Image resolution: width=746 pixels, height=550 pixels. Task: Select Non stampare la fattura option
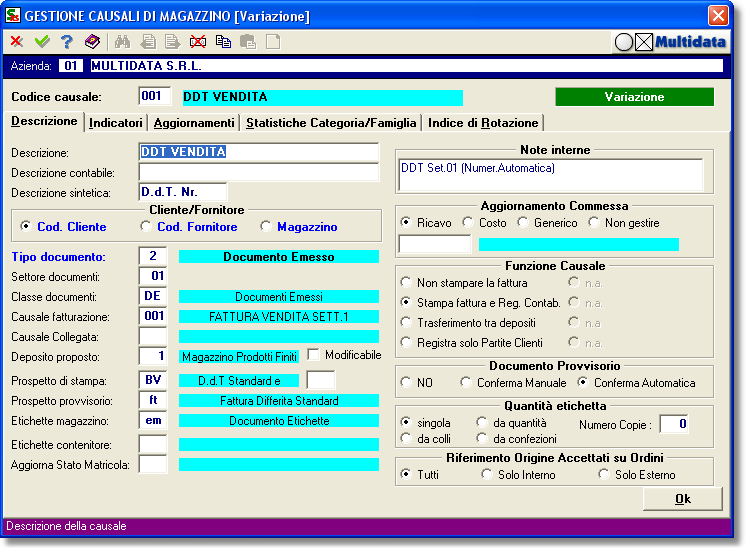(405, 282)
